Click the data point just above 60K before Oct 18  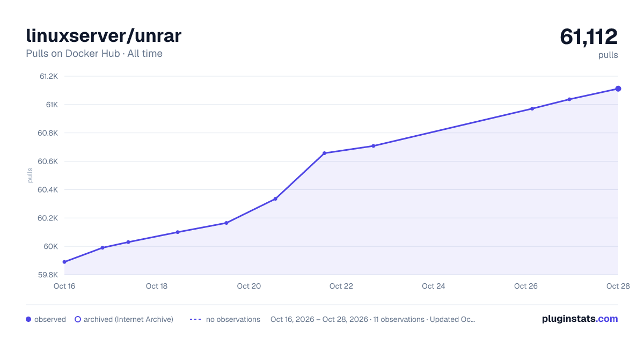click(128, 242)
